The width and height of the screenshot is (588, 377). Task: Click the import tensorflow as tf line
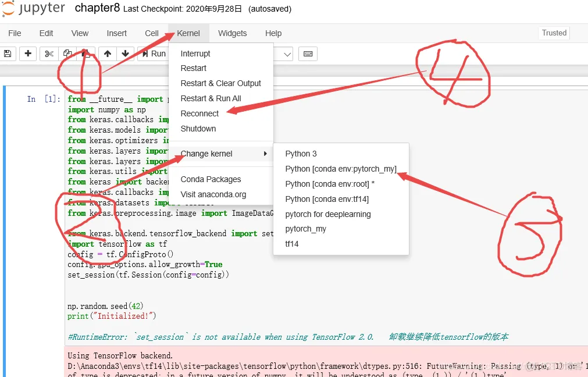(117, 244)
